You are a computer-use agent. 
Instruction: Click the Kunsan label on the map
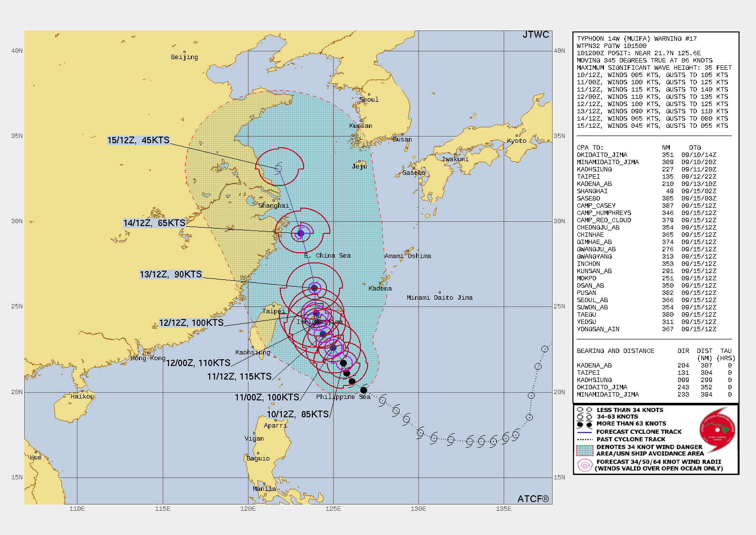361,126
